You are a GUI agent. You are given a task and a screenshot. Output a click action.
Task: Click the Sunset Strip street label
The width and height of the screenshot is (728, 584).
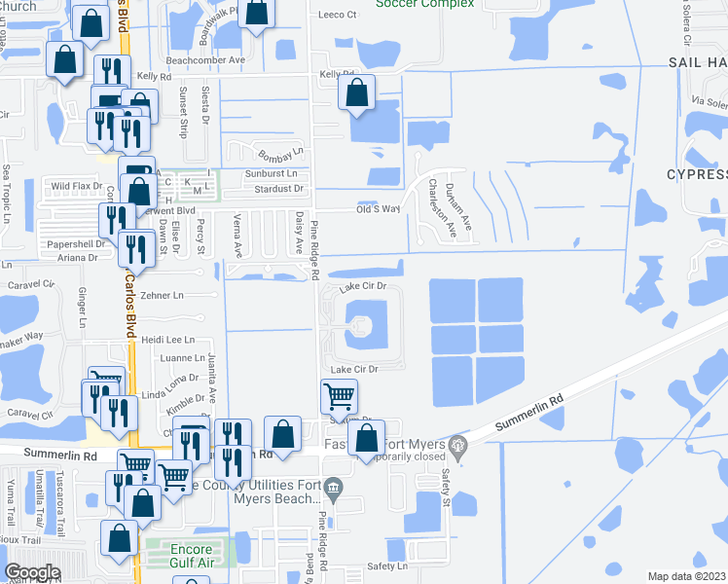point(183,112)
